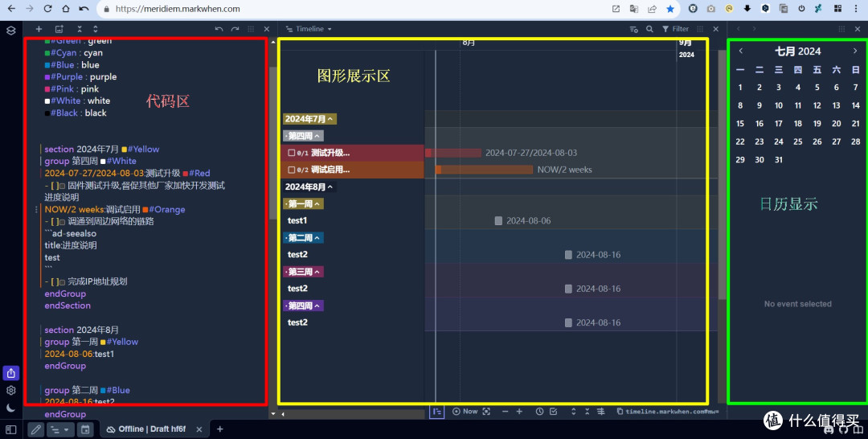The height and width of the screenshot is (439, 868).
Task: Open the Filter button in timeline header
Action: pyautogui.click(x=675, y=29)
